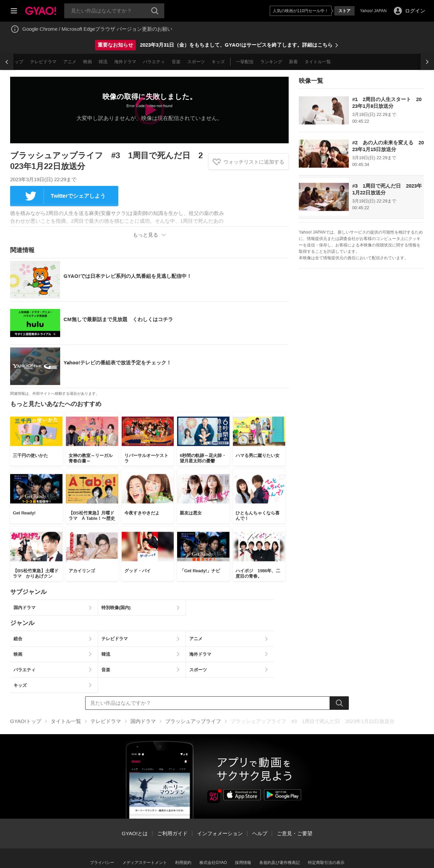Viewport: 434px width, 868px height.
Task: Click the ストア button
Action: click(344, 11)
